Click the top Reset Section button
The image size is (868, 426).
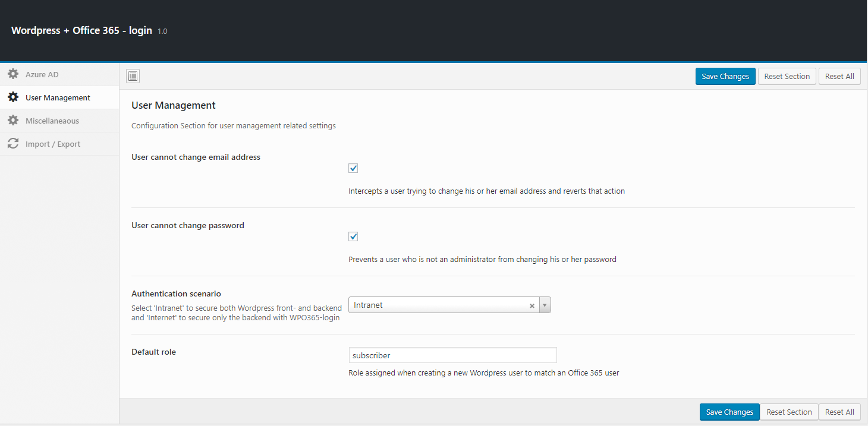[x=787, y=76]
